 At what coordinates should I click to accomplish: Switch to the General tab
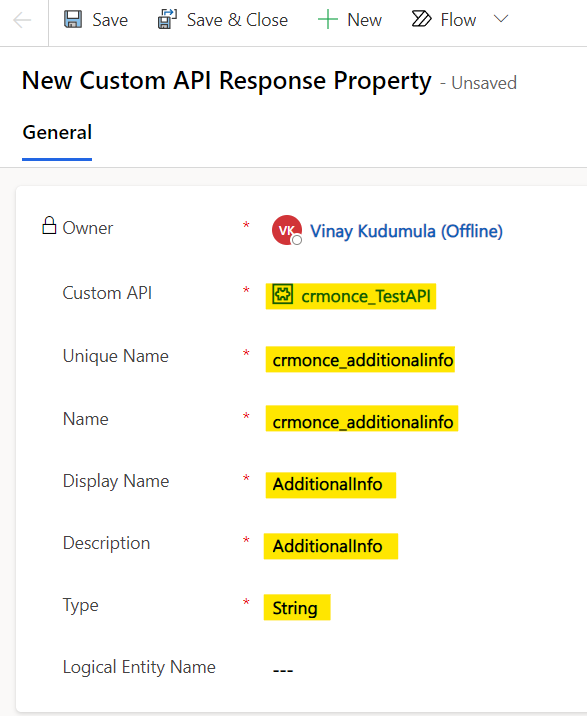(x=57, y=132)
